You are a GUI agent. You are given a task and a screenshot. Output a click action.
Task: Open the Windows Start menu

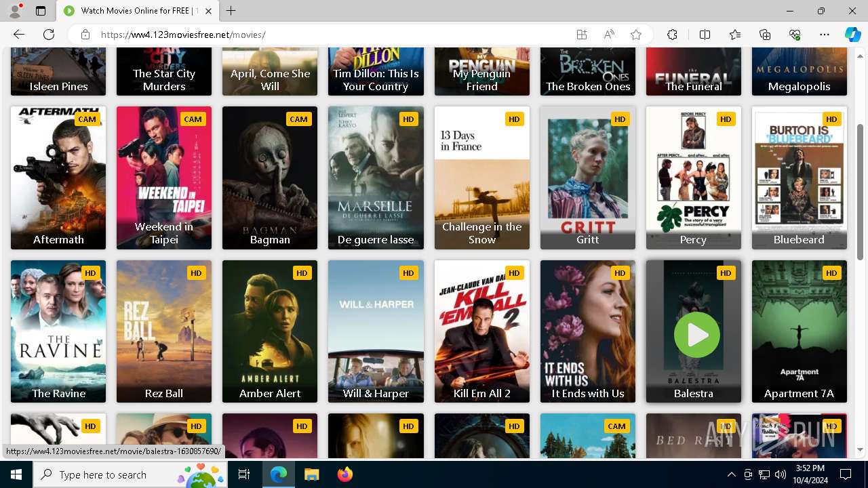click(16, 474)
